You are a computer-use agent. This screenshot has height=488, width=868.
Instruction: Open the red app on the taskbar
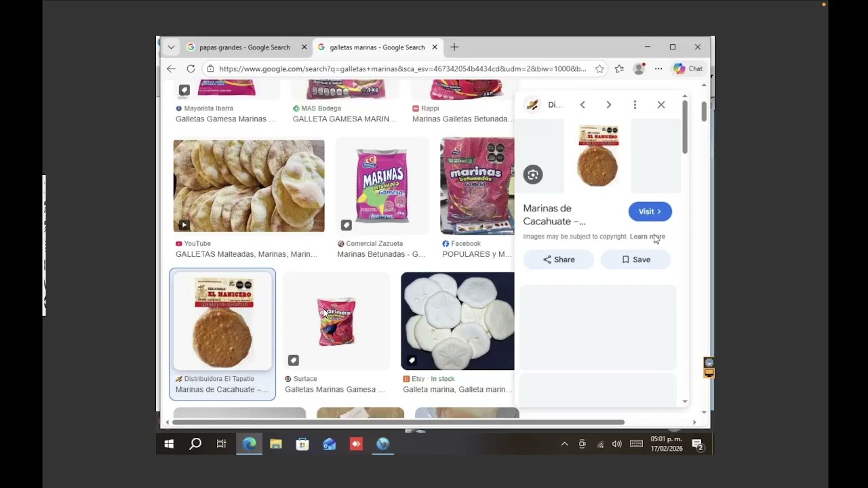click(357, 444)
